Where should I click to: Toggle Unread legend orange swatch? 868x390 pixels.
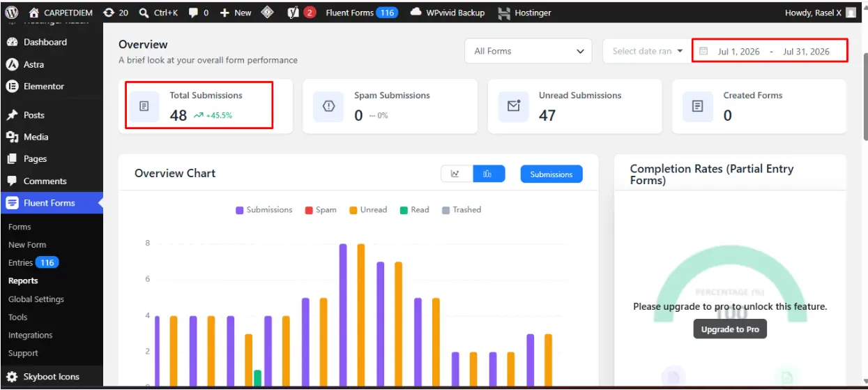pos(353,210)
